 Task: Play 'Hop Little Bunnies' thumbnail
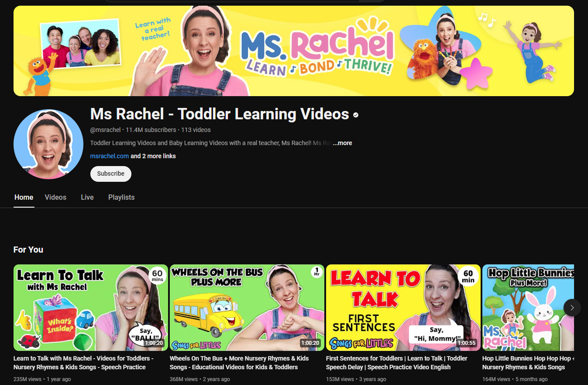point(528,308)
